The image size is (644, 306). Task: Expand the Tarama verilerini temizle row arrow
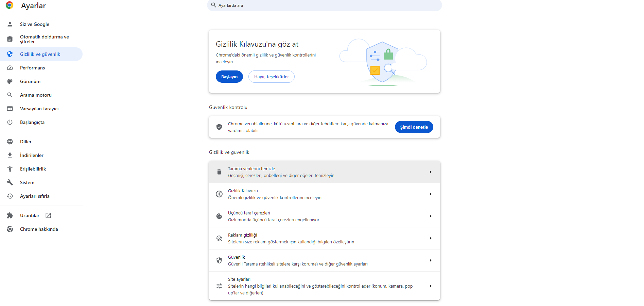coord(430,172)
